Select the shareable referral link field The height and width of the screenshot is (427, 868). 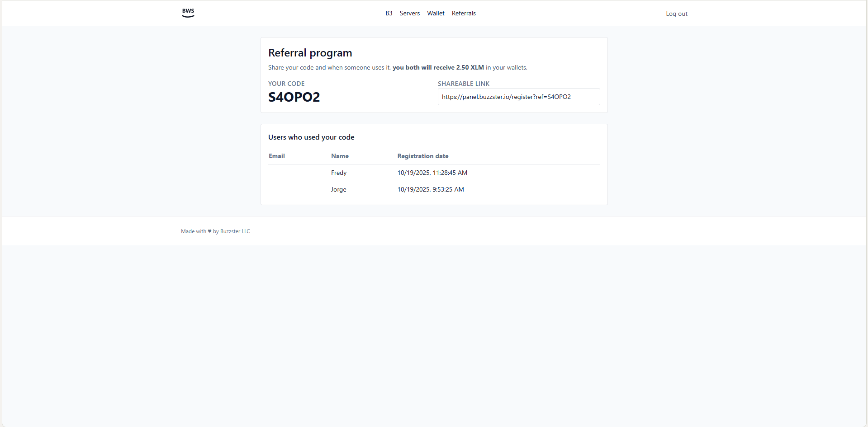(x=518, y=96)
